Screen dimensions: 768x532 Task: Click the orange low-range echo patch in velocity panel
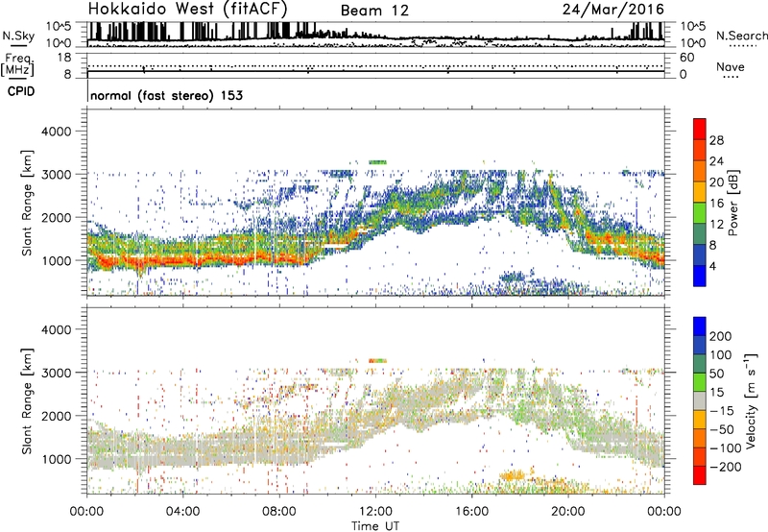513,474
